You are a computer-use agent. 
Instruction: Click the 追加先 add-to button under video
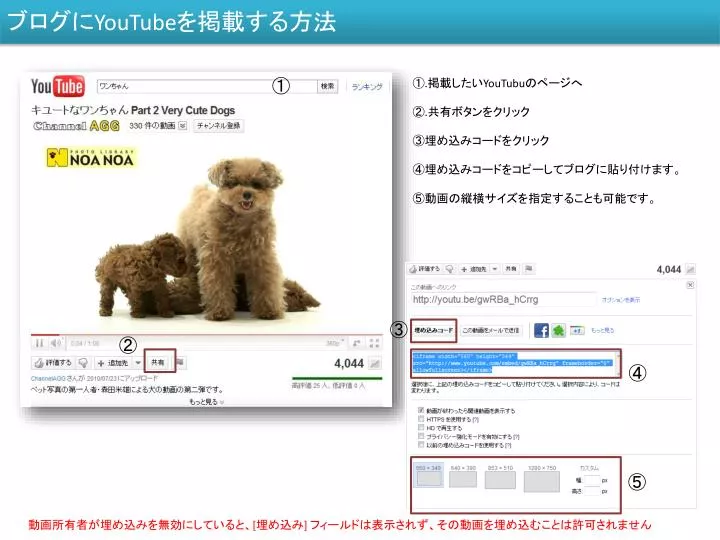point(113,363)
